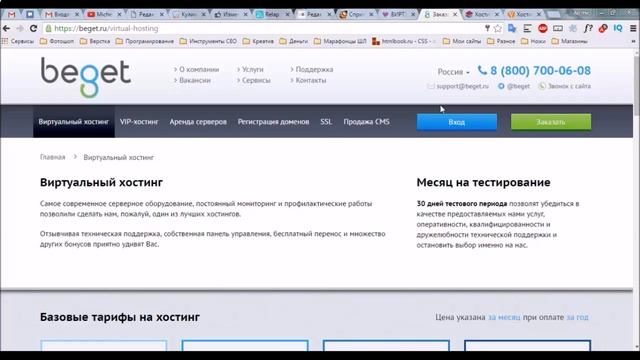Click the red Adblock extension icon

pos(542,28)
